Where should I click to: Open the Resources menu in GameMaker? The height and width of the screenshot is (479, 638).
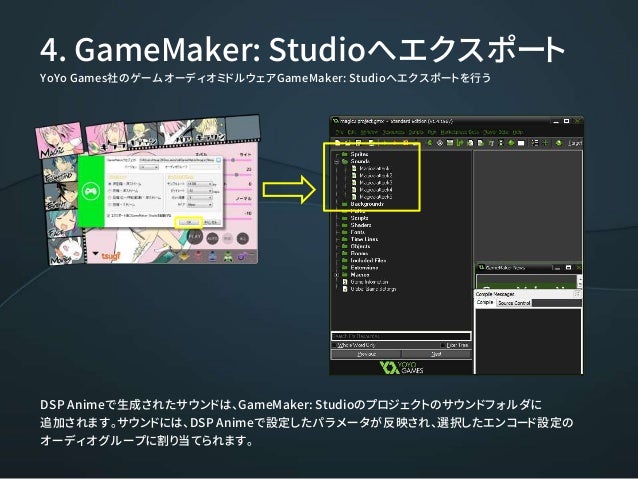click(393, 132)
